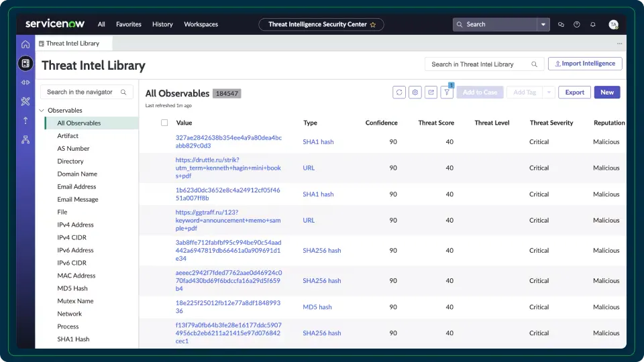The image size is (644, 362).
Task: Click the ServiceNow logo
Action: [x=54, y=24]
